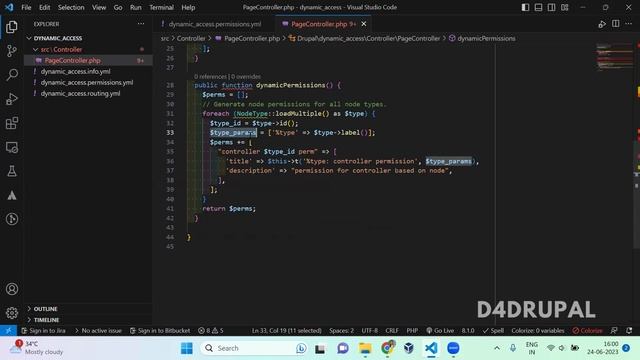
Task: Change CRLF end of line sequence
Action: pyautogui.click(x=392, y=331)
